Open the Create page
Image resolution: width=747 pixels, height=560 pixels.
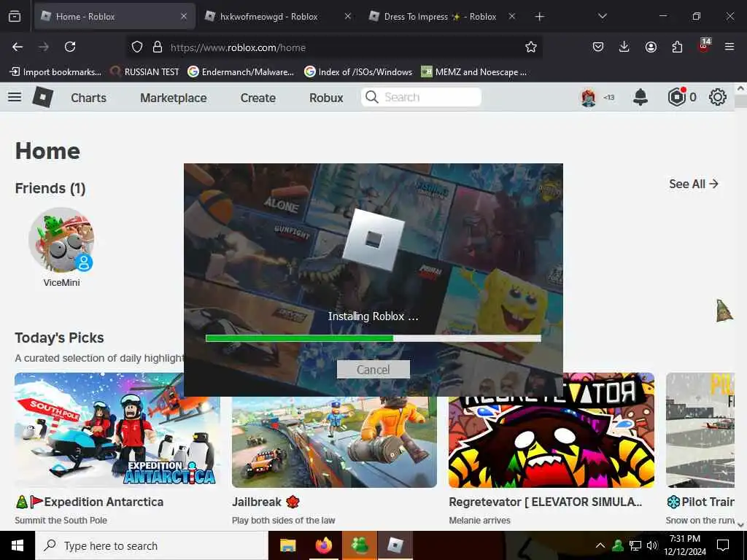258,98
